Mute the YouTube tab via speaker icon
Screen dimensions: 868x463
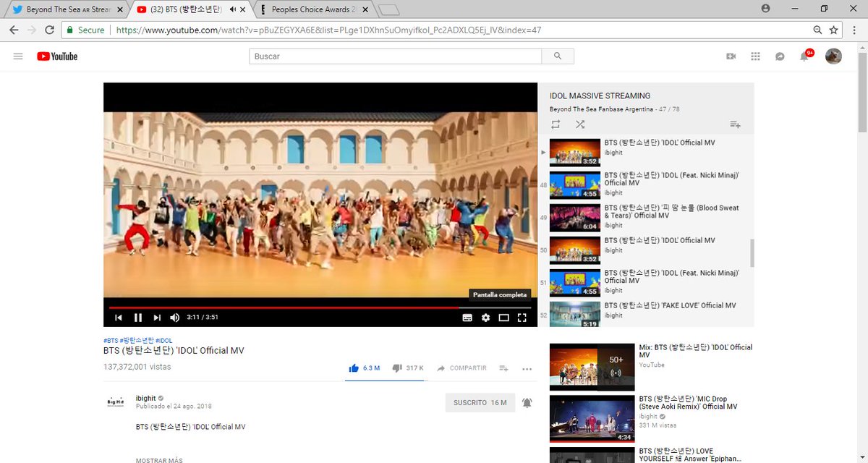tap(232, 9)
